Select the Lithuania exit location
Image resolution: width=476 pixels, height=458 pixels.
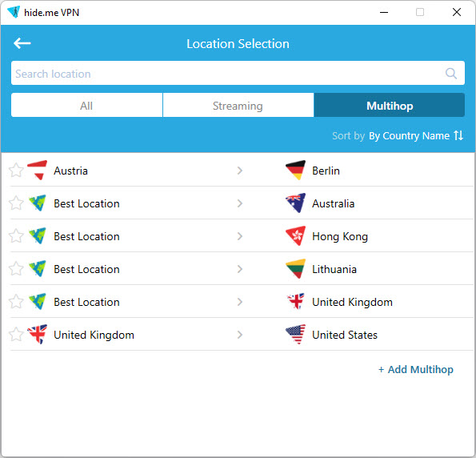point(334,269)
